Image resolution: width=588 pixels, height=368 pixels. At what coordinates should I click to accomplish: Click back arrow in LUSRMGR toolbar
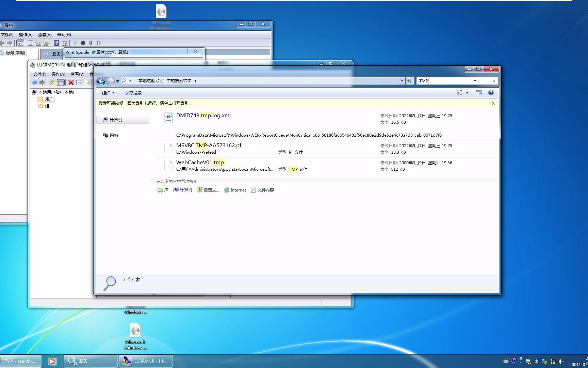34,82
